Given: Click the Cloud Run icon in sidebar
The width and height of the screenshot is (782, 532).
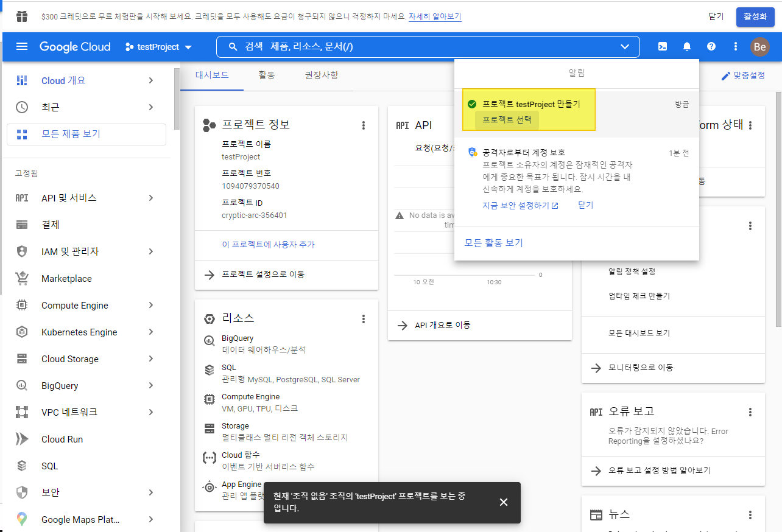Looking at the screenshot, I should coord(22,439).
